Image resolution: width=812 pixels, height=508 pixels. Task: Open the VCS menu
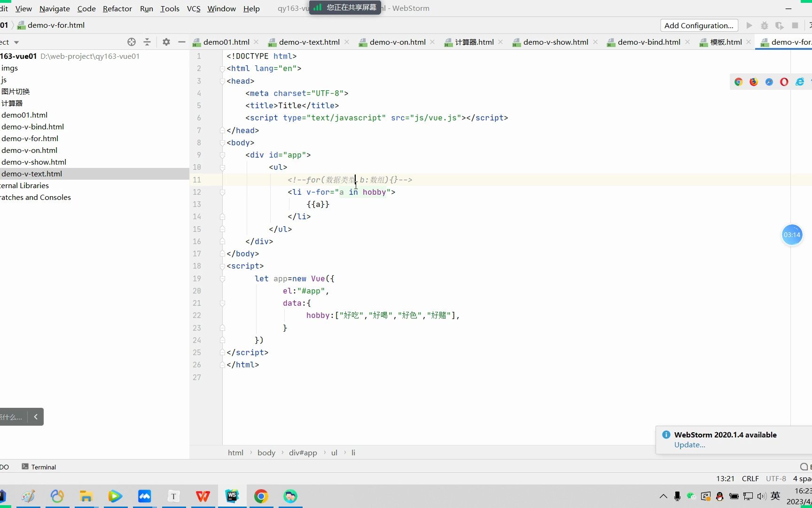click(194, 8)
